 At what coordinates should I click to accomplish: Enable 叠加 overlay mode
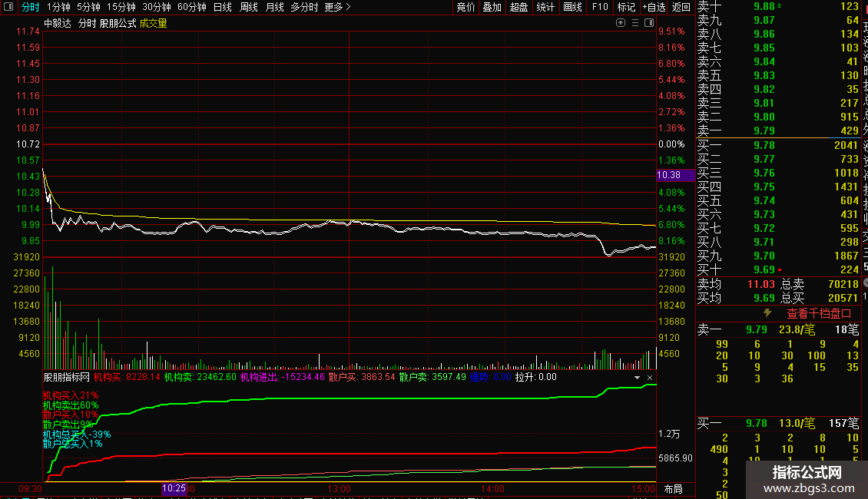(x=492, y=7)
